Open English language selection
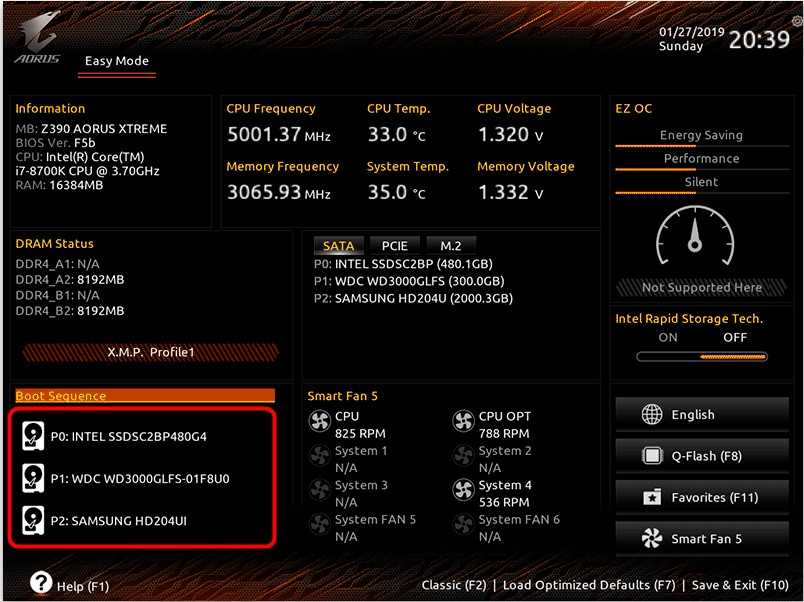Image resolution: width=804 pixels, height=602 pixels. (x=702, y=414)
